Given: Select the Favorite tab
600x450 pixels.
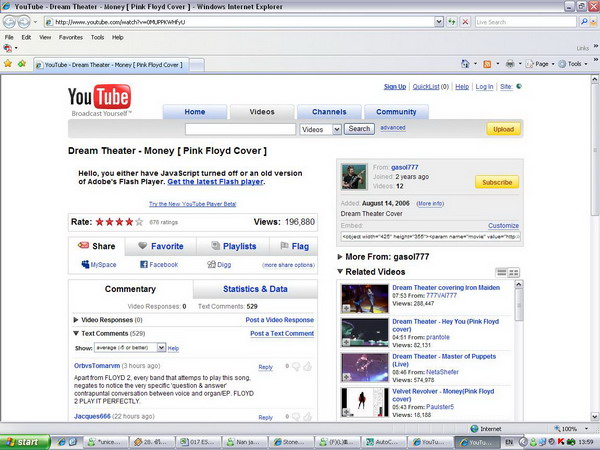Looking at the screenshot, I should (161, 246).
